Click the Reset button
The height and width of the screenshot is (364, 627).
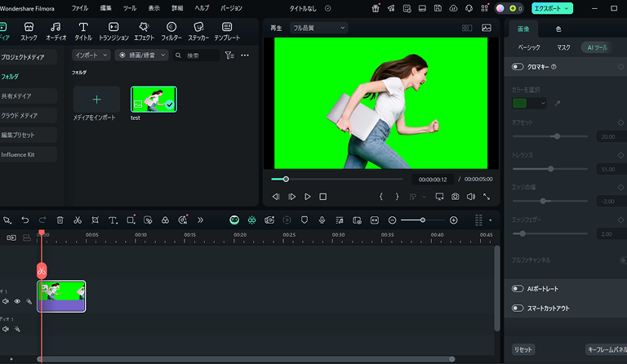tap(523, 349)
